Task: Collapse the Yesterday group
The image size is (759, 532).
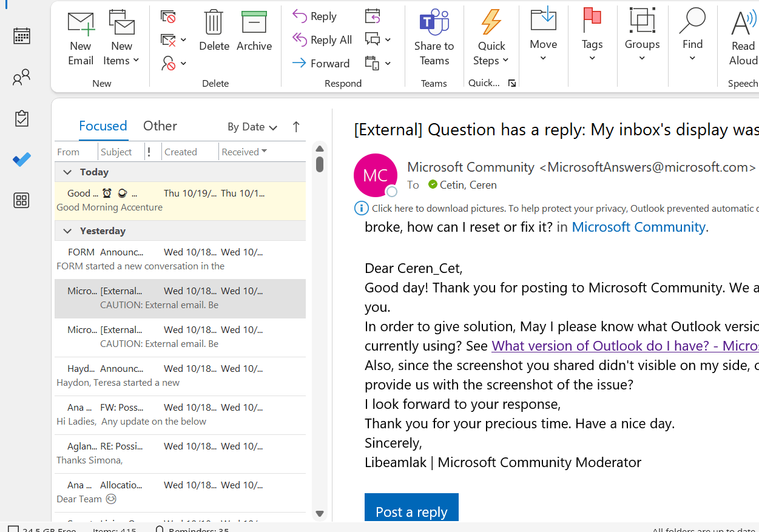Action: (67, 231)
